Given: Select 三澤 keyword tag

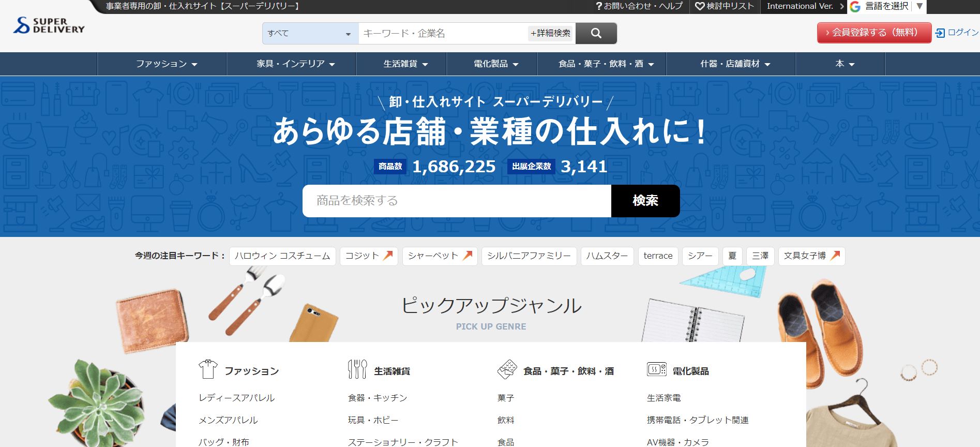Looking at the screenshot, I should pos(760,256).
